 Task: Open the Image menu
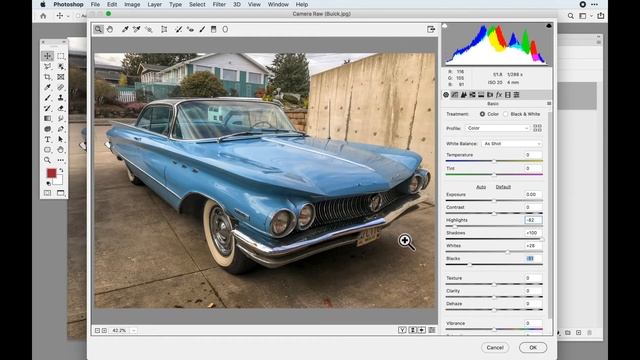click(x=132, y=4)
